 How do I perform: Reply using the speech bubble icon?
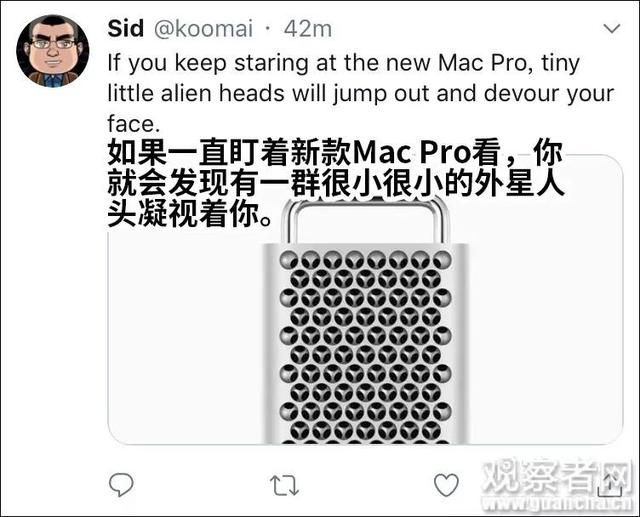[121, 484]
